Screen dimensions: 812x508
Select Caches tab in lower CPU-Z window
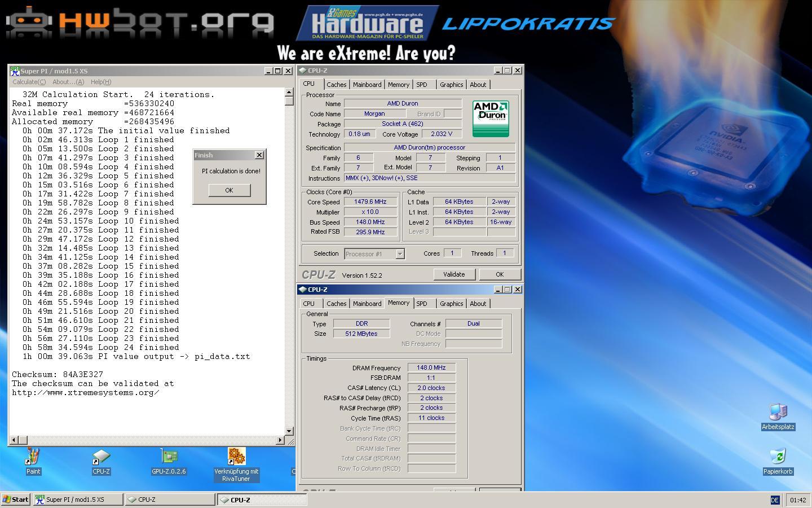point(336,304)
